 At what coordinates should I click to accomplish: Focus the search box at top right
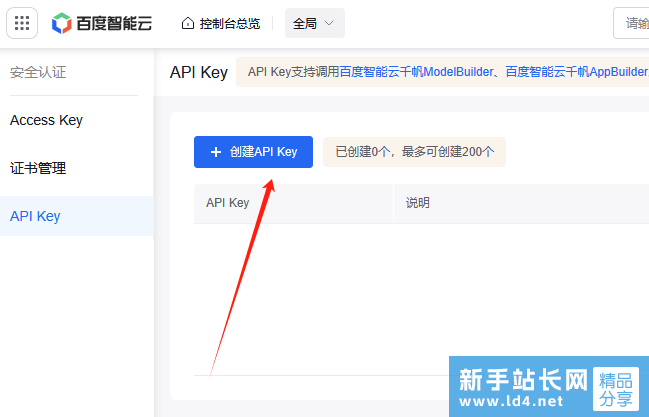(631, 23)
